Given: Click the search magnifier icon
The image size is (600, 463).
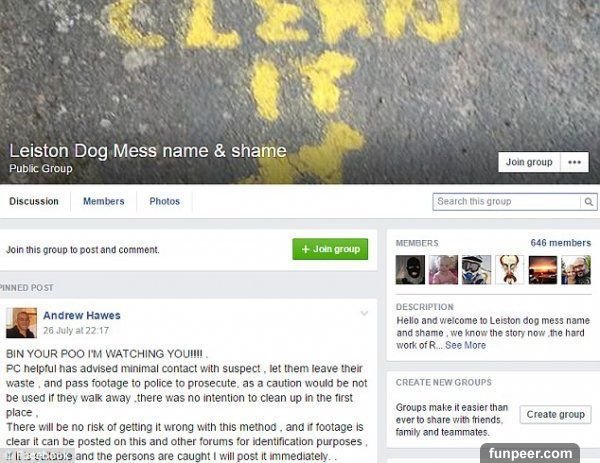Looking at the screenshot, I should click(589, 202).
